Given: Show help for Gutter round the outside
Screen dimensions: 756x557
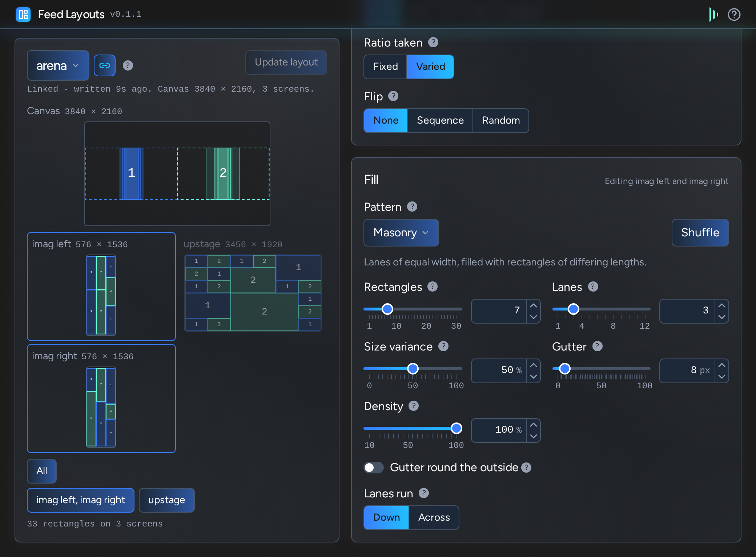Looking at the screenshot, I should click(526, 468).
